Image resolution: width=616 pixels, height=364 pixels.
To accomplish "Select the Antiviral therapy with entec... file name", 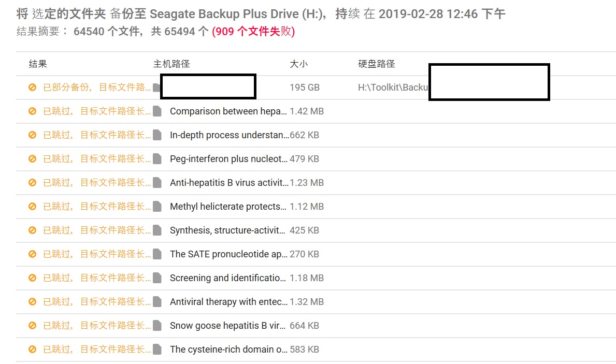I will (x=228, y=302).
